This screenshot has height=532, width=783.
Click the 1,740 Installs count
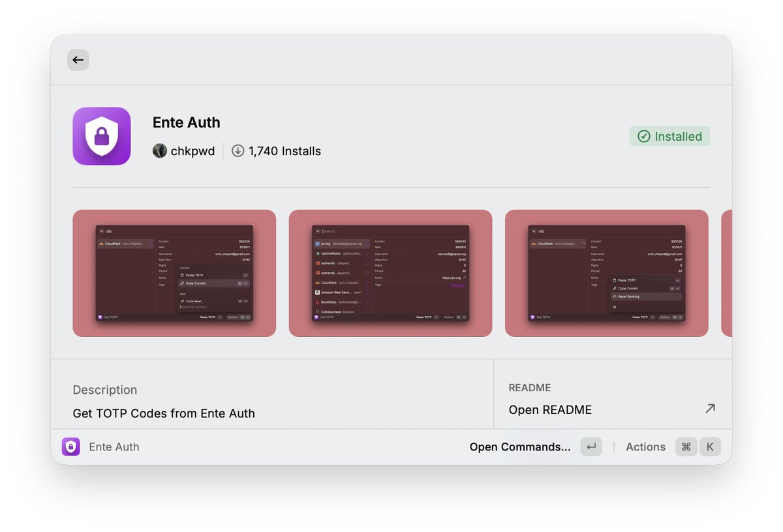point(284,151)
